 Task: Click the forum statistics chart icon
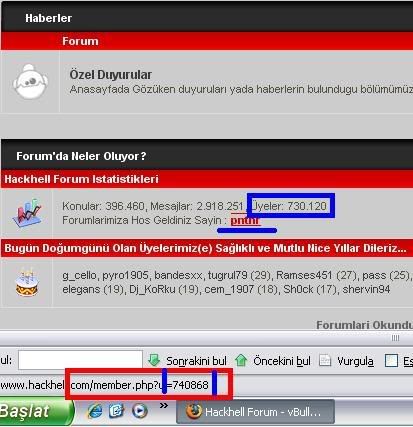[x=27, y=213]
